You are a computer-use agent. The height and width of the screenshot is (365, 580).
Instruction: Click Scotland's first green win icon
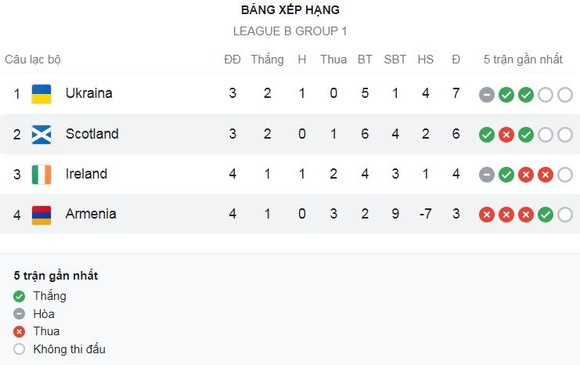pos(487,135)
